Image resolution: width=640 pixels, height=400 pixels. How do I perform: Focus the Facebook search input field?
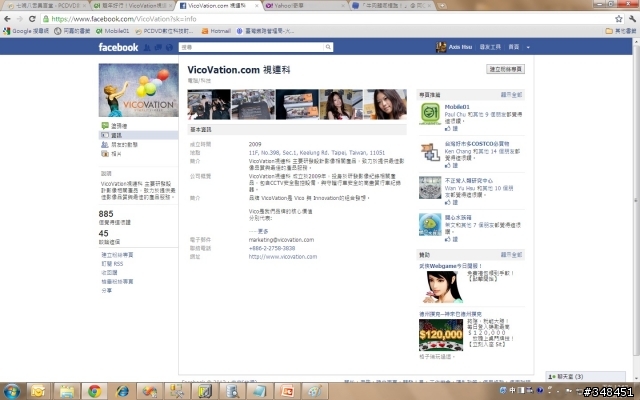coord(251,47)
